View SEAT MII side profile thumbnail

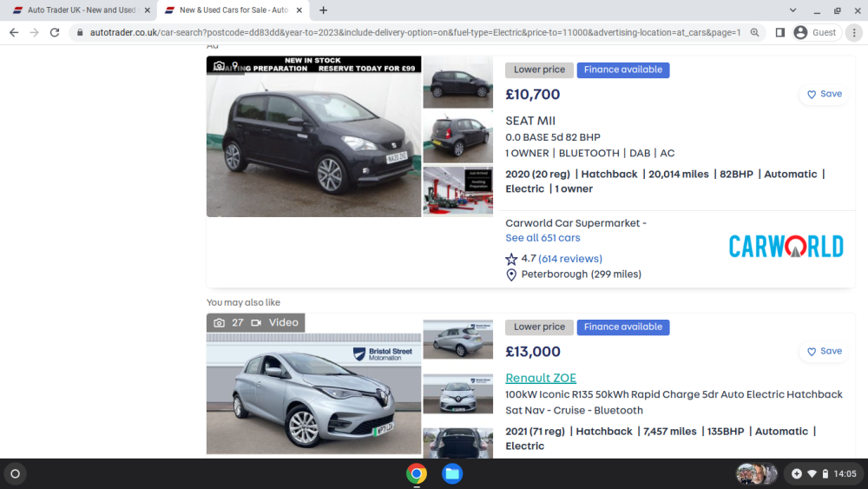pos(457,82)
